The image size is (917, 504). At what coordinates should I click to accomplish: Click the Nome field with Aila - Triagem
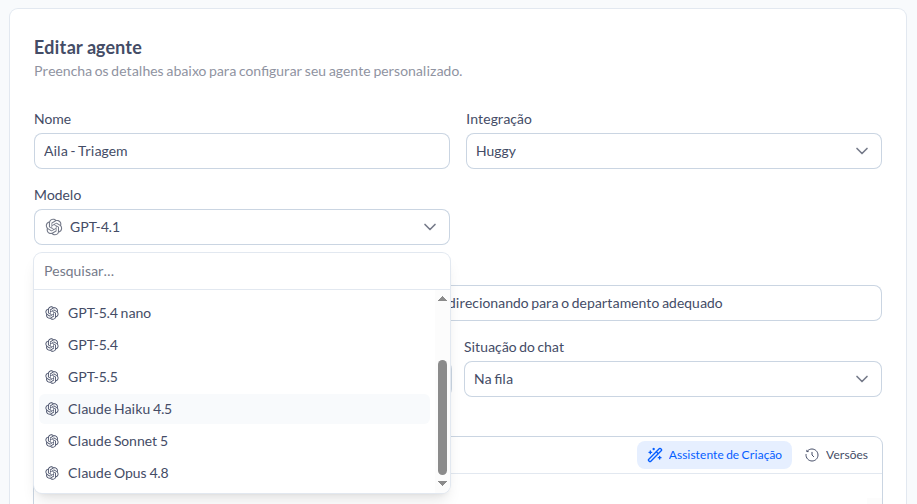[x=242, y=151]
